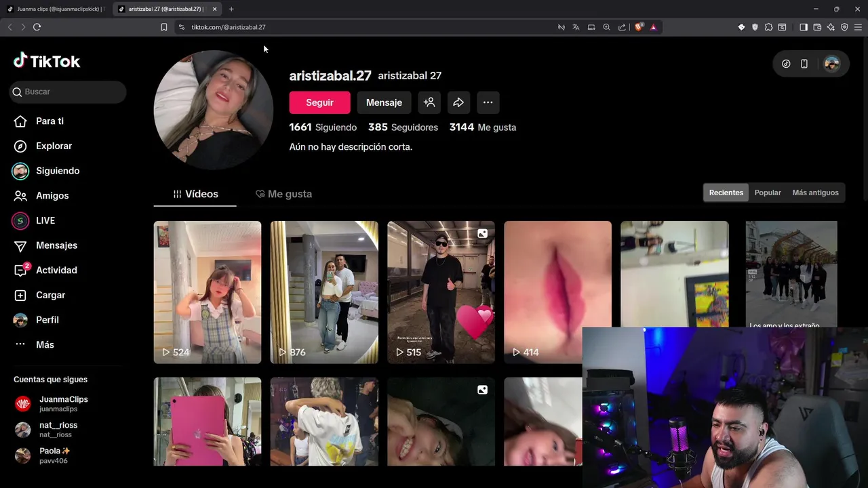
Task: Click the compass icon in top-right pill
Action: [x=786, y=64]
